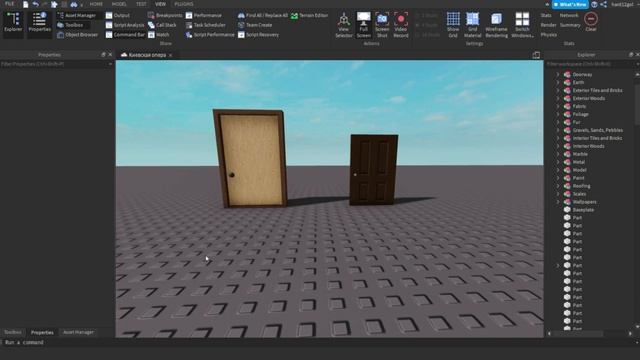Expand the Marble folder
The width and height of the screenshot is (640, 360).
point(558,154)
